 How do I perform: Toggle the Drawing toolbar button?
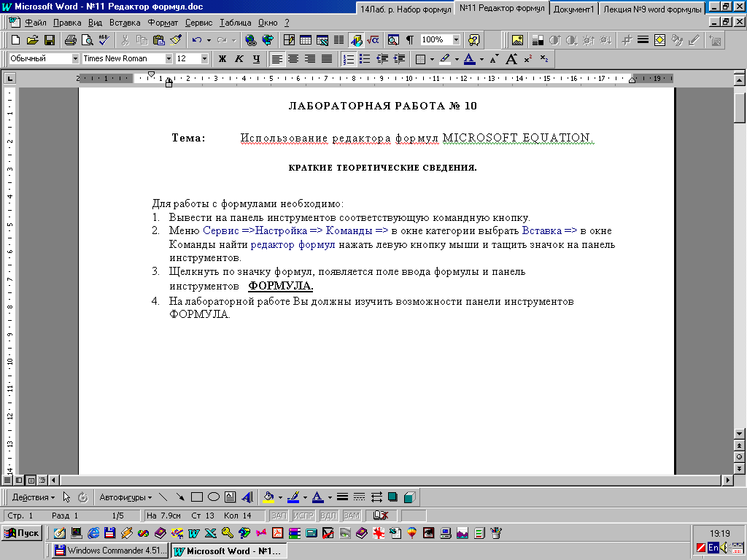(x=356, y=40)
